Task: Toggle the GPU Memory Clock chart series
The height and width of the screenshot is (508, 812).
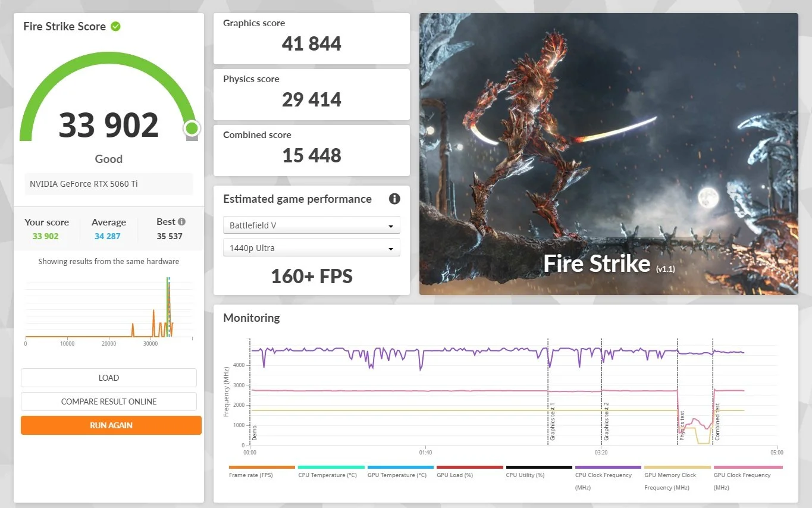Action: [x=677, y=468]
